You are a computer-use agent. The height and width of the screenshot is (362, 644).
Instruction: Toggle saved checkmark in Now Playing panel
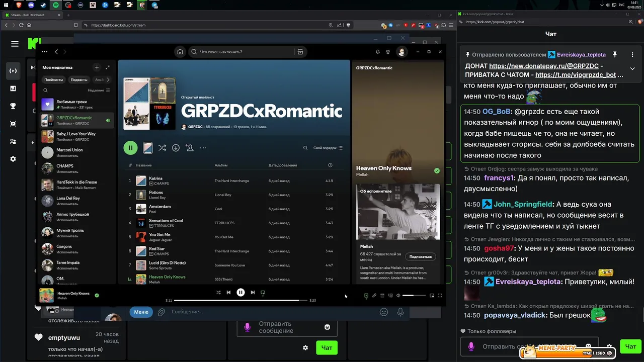437,171
